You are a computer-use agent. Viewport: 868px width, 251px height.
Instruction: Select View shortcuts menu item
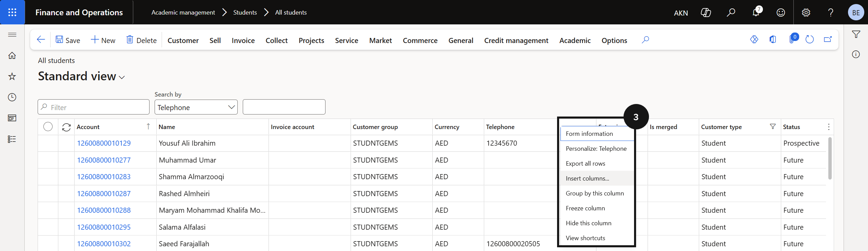[x=597, y=238]
